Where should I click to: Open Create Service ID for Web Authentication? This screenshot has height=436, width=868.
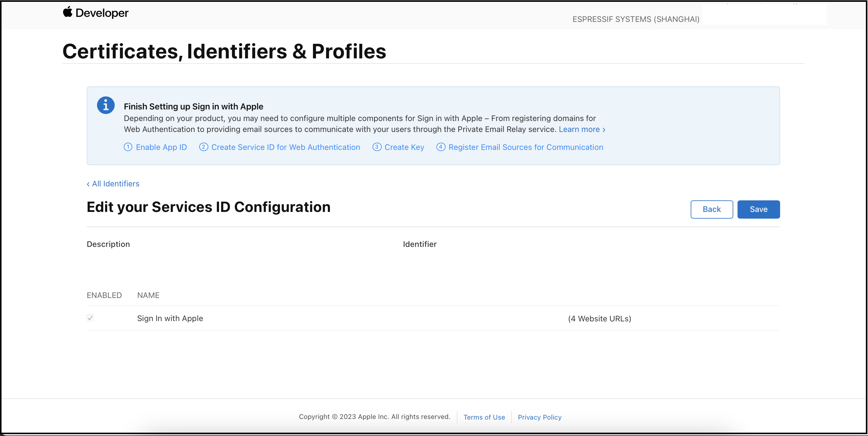coord(285,147)
